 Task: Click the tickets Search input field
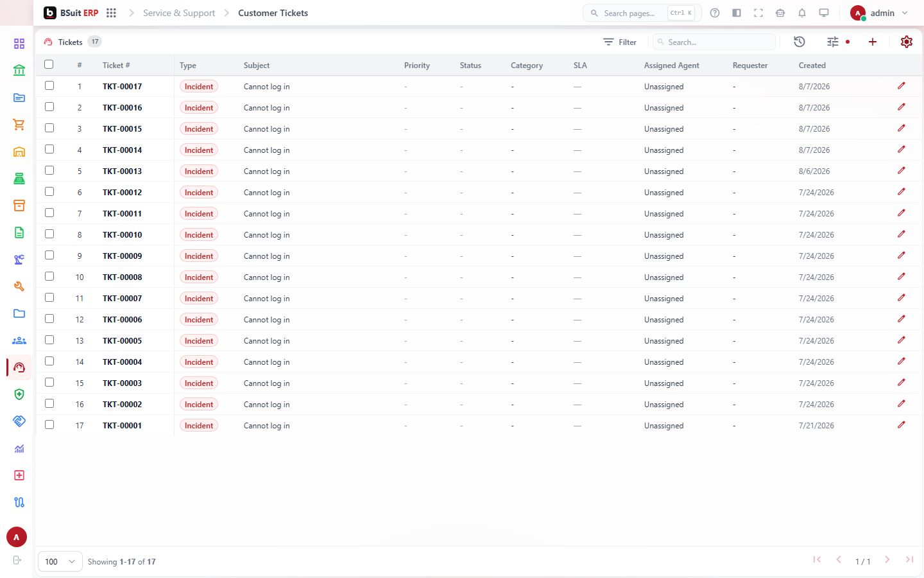[714, 42]
